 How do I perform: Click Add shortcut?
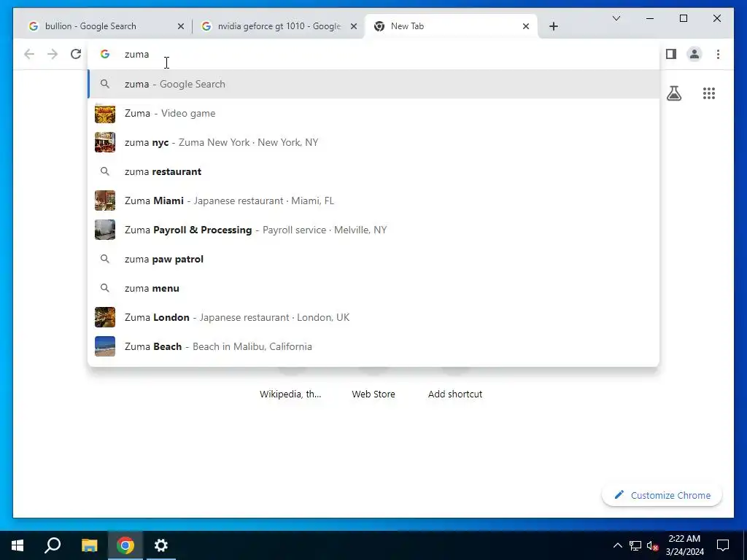pyautogui.click(x=455, y=394)
